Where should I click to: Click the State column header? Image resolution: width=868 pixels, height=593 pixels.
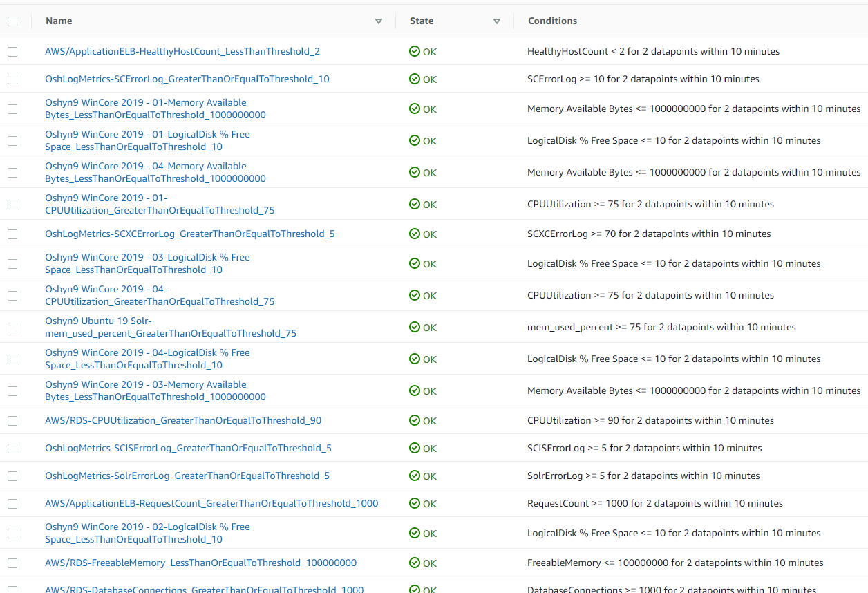pos(422,21)
